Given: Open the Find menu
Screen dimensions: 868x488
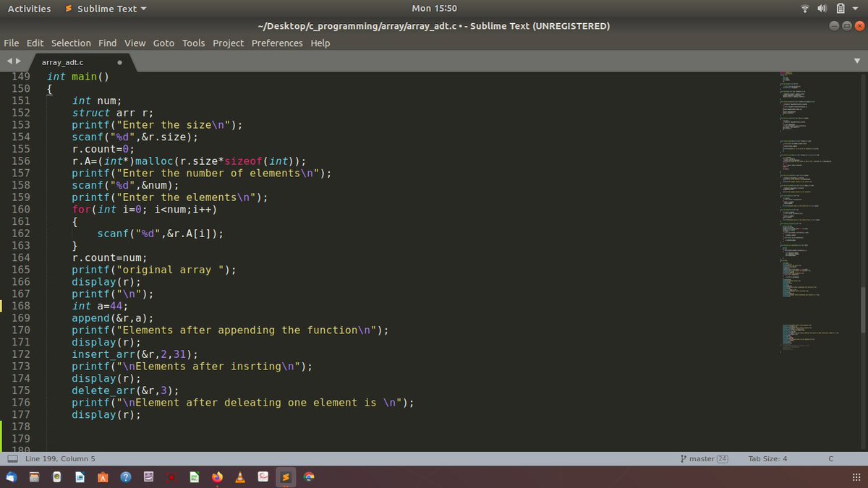Looking at the screenshot, I should pos(107,43).
